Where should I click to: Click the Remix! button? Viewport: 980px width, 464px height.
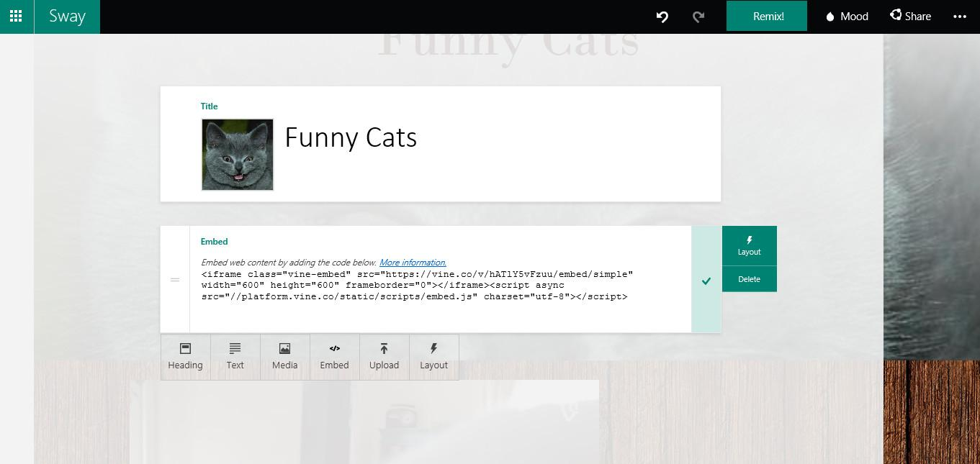tap(767, 17)
